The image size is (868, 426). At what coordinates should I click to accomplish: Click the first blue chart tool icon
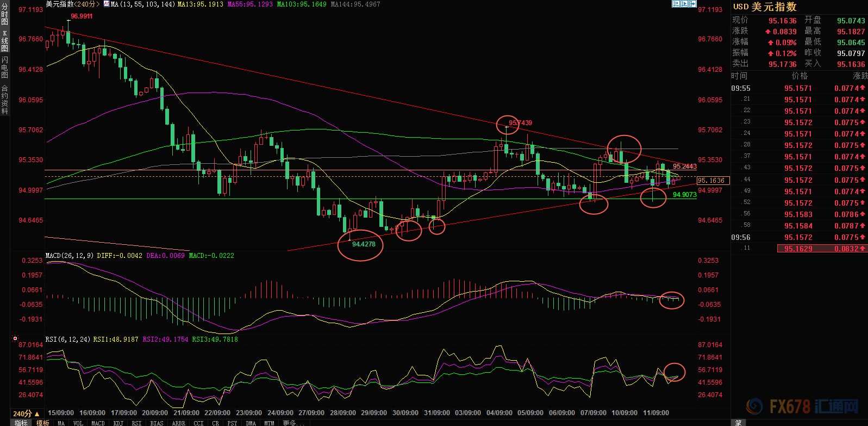tap(676, 4)
